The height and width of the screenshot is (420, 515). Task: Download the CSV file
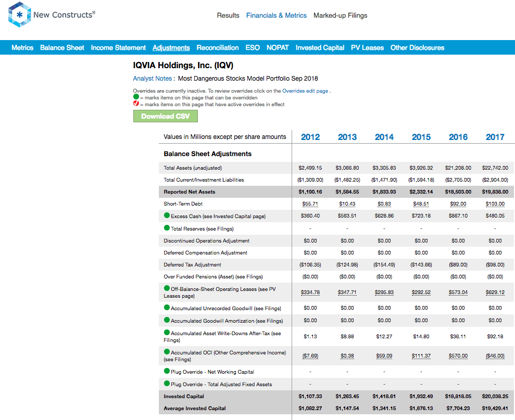pyautogui.click(x=166, y=116)
